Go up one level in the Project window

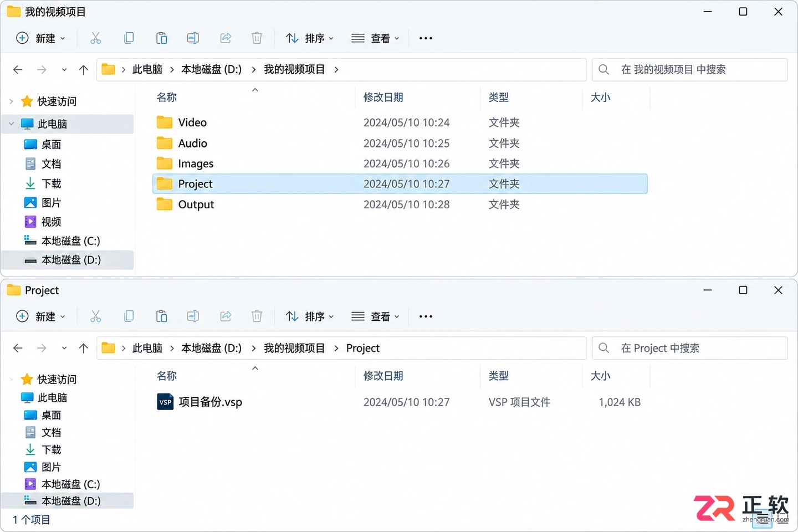84,348
